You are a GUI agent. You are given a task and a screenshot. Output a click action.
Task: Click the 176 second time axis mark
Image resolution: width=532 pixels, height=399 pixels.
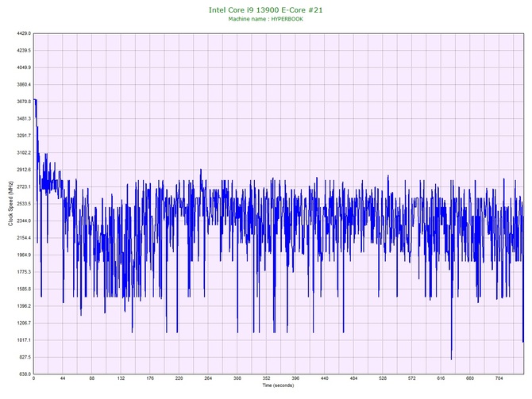pos(150,379)
